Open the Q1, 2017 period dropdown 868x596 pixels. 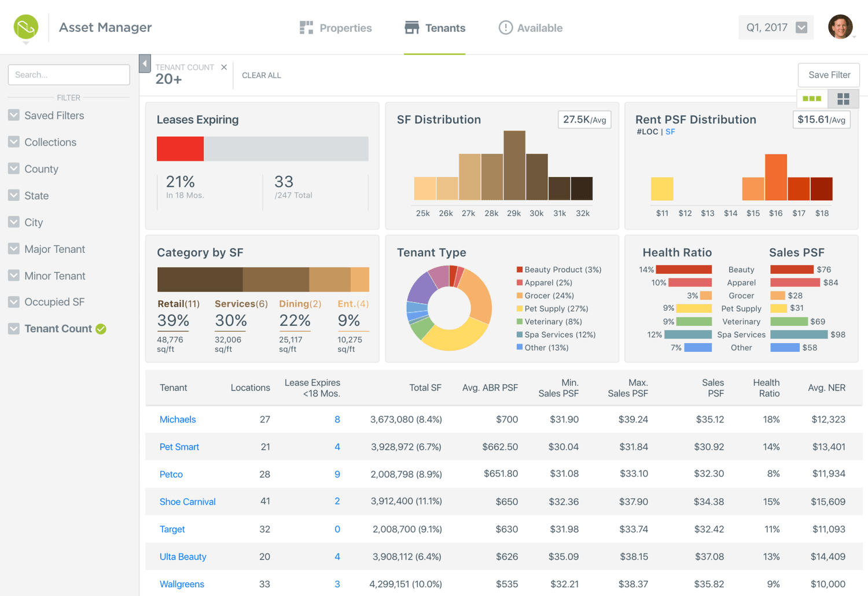click(x=776, y=27)
